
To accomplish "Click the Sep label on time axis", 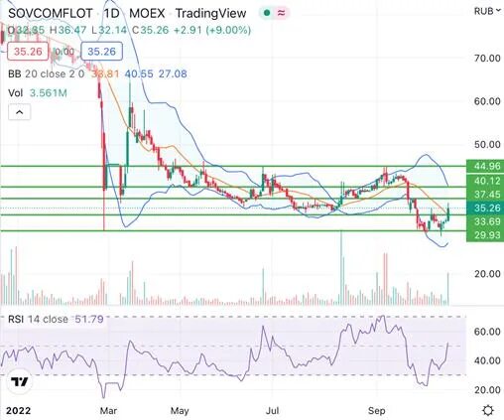I will [377, 411].
